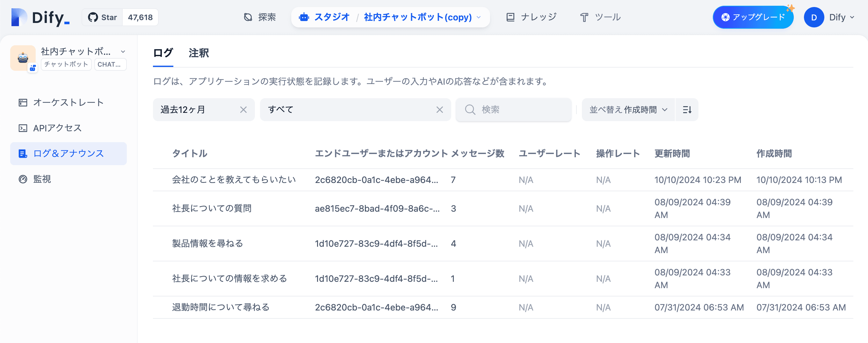868x343 pixels.
Task: Open オーケストレート in the sidebar
Action: pyautogui.click(x=68, y=102)
